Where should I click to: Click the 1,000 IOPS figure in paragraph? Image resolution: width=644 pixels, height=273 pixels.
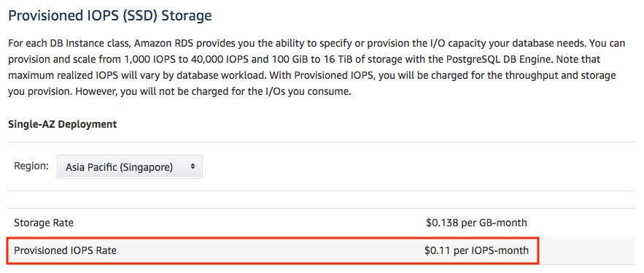(138, 60)
